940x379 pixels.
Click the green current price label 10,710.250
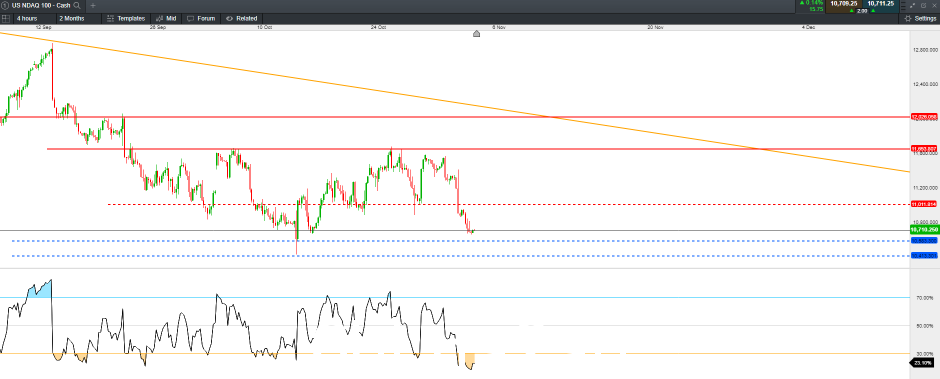tap(924, 230)
